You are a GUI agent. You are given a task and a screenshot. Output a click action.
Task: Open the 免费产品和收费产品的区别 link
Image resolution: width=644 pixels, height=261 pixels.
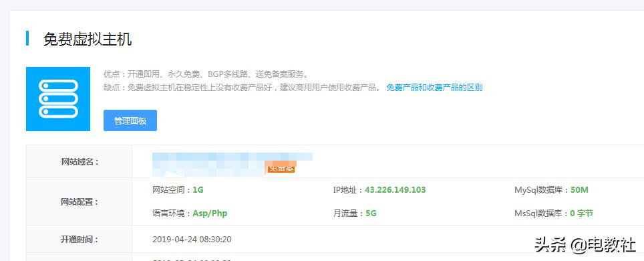pos(434,88)
